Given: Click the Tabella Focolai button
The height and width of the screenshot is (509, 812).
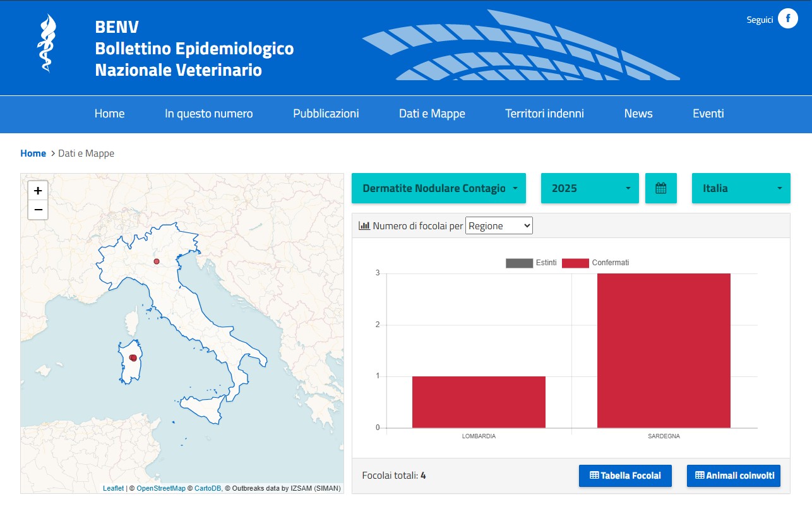Looking at the screenshot, I should click(x=625, y=476).
